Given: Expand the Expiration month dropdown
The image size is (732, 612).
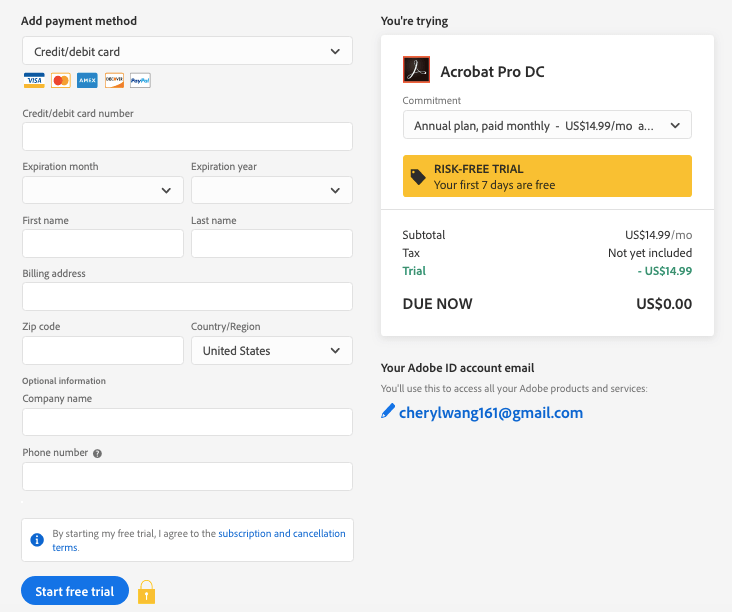Looking at the screenshot, I should point(103,190).
